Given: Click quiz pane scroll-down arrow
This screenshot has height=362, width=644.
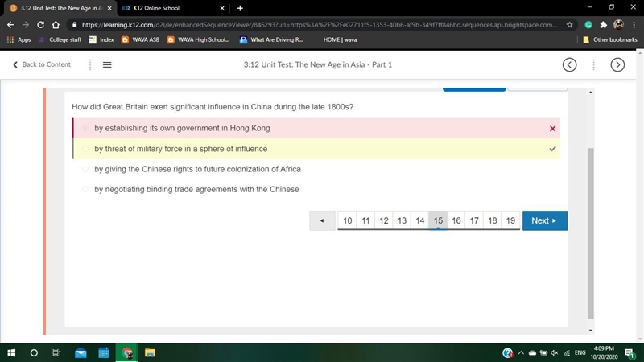Looking at the screenshot, I should [x=590, y=331].
